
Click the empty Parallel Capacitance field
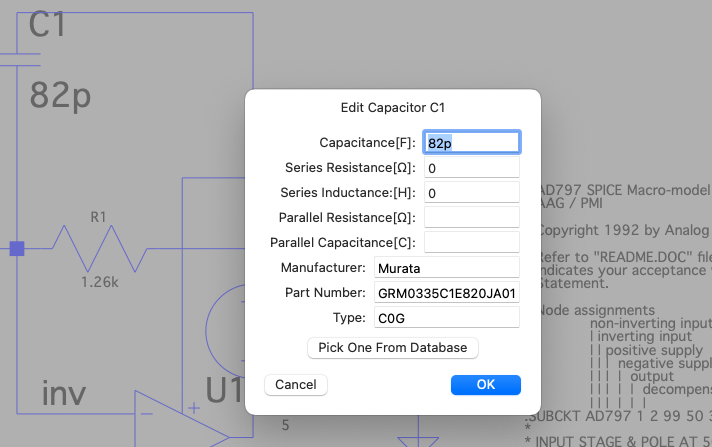[x=472, y=243]
